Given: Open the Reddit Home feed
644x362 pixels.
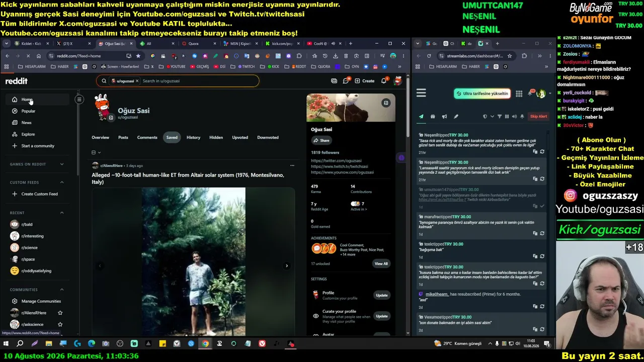Looking at the screenshot, I should pyautogui.click(x=38, y=100).
